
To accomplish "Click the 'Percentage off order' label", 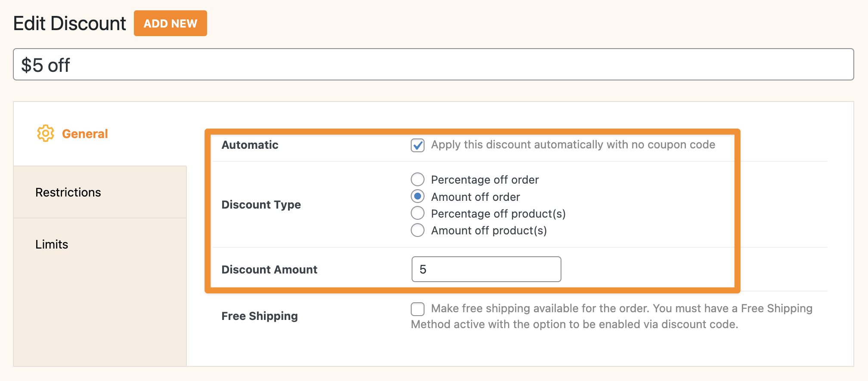I will 485,180.
